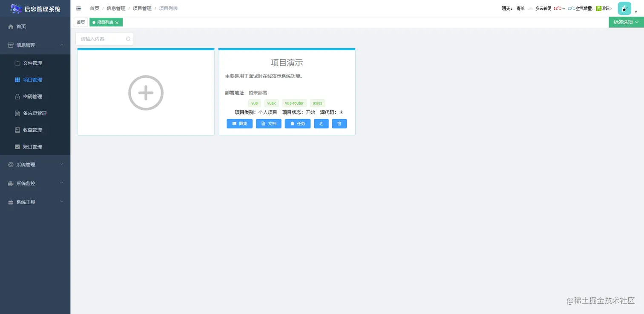Select 项目管理 in the sidebar

[x=35, y=80]
